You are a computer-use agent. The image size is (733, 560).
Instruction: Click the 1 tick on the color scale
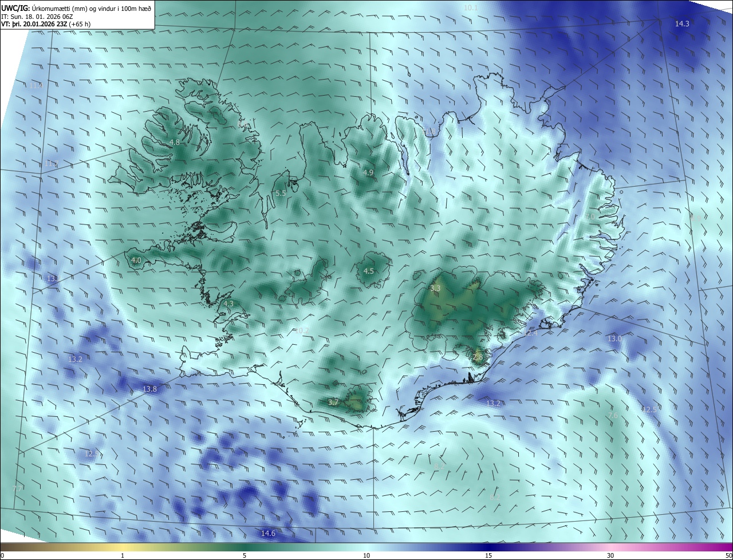123,555
